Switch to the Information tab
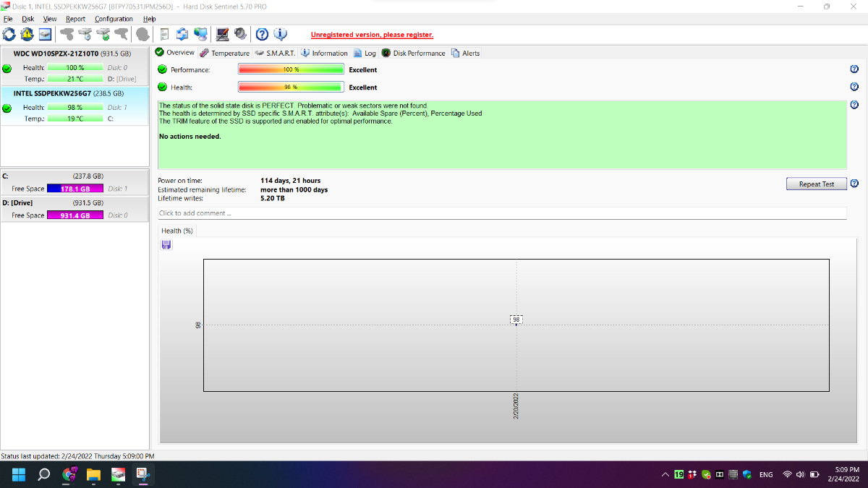 (x=325, y=53)
